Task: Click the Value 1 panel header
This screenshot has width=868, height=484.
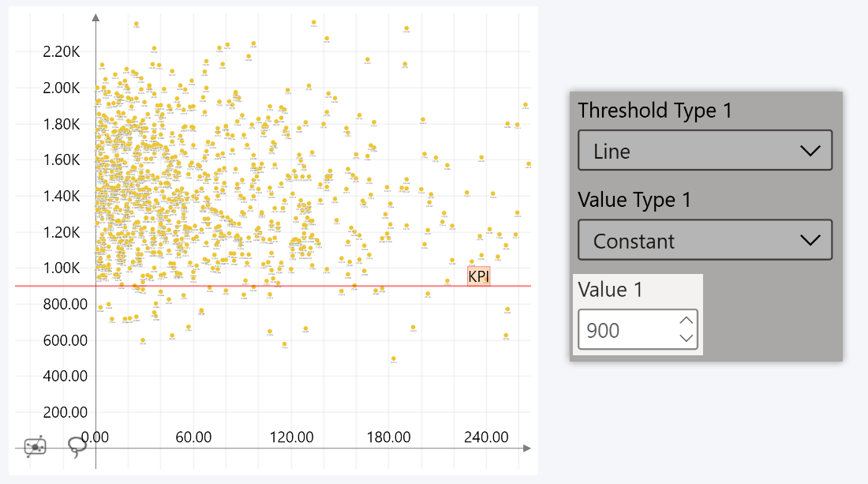Action: 612,290
